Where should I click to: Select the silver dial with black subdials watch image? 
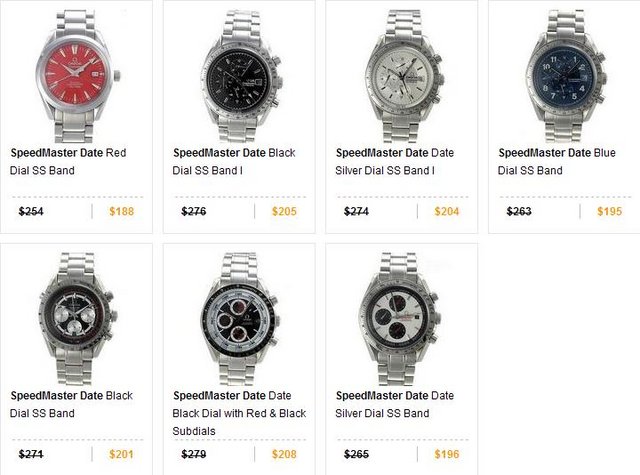[400, 318]
